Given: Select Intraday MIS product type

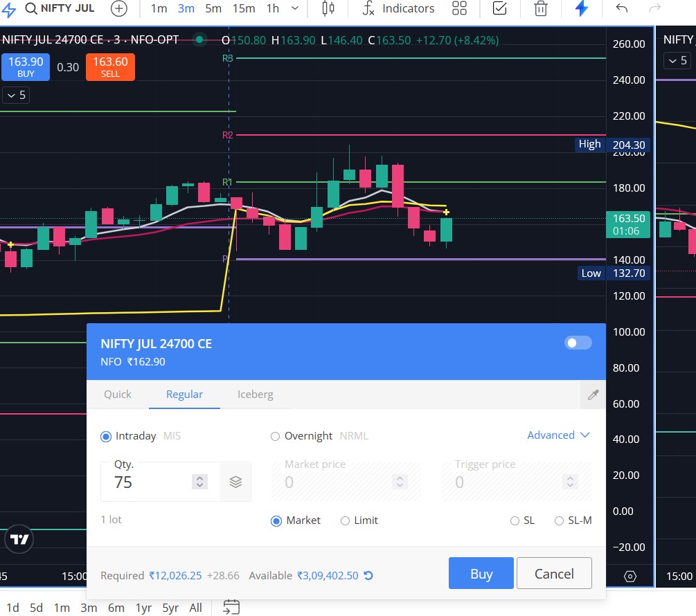Looking at the screenshot, I should point(106,436).
